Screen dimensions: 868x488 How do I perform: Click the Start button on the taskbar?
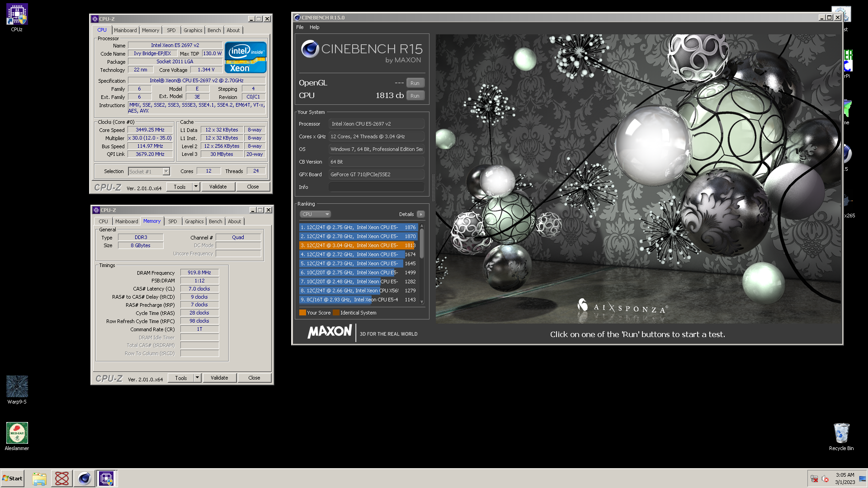click(12, 479)
